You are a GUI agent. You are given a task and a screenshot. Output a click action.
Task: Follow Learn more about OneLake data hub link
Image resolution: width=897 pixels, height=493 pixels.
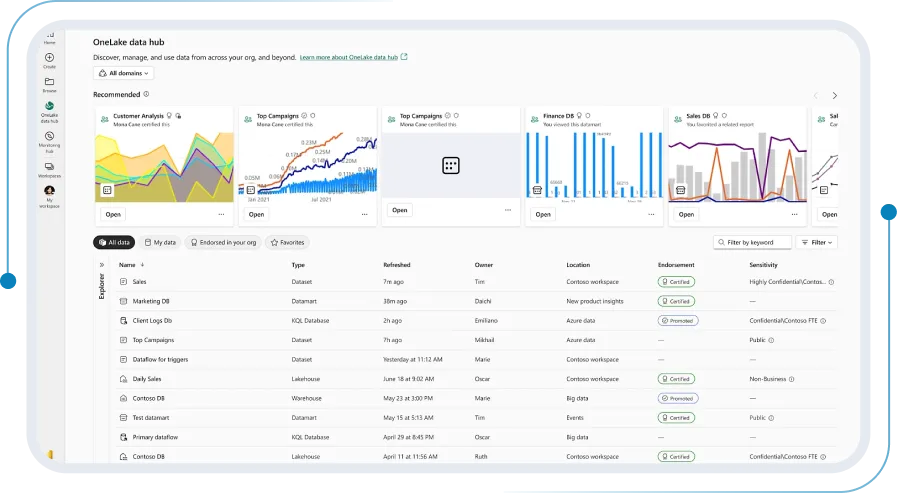pyautogui.click(x=348, y=57)
